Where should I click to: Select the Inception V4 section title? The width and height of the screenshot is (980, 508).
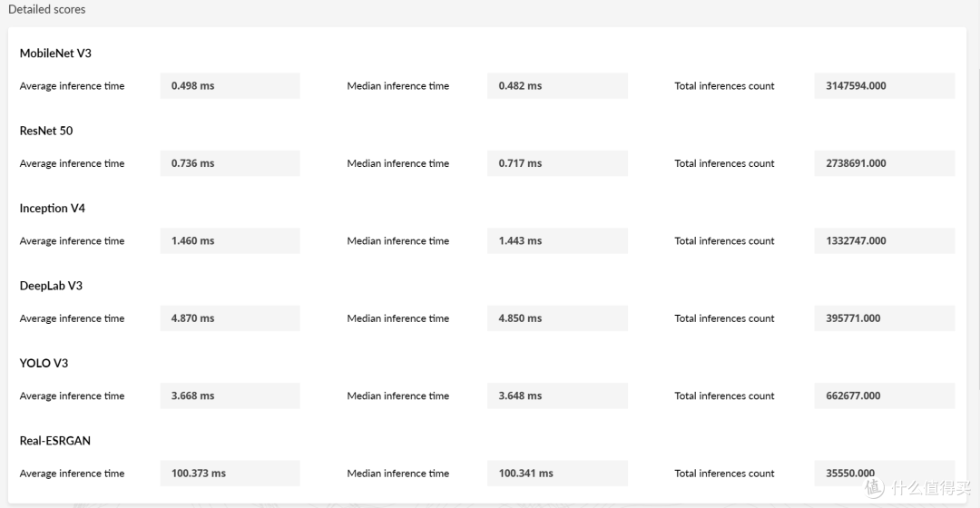tap(53, 209)
